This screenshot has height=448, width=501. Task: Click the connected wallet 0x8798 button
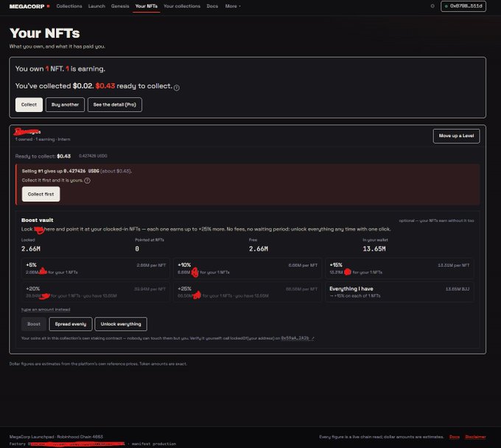click(463, 6)
